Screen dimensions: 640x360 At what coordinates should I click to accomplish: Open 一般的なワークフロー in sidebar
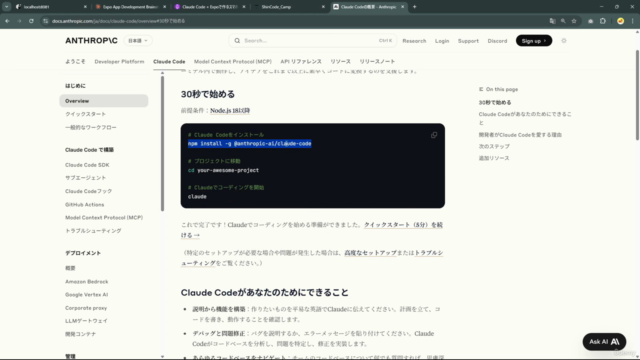(91, 127)
